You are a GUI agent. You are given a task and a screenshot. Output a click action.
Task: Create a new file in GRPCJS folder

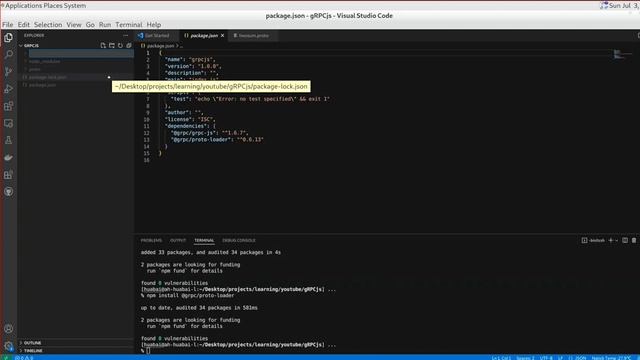pyautogui.click(x=103, y=45)
